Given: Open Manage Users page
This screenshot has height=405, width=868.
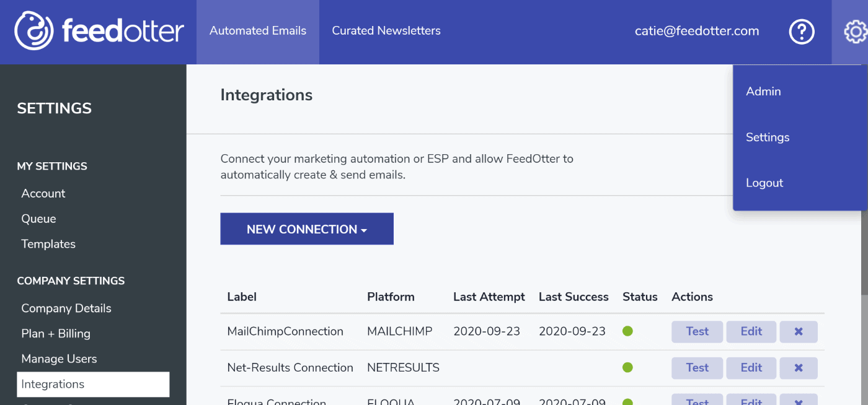Looking at the screenshot, I should [x=59, y=360].
